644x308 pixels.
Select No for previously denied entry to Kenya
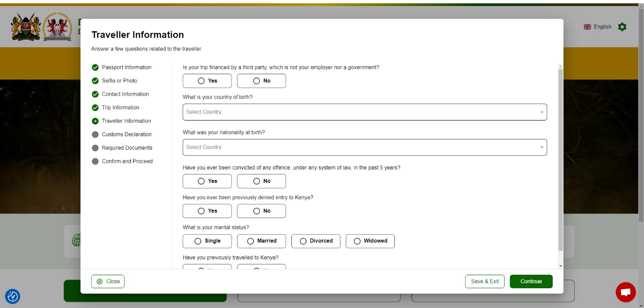pos(261,211)
